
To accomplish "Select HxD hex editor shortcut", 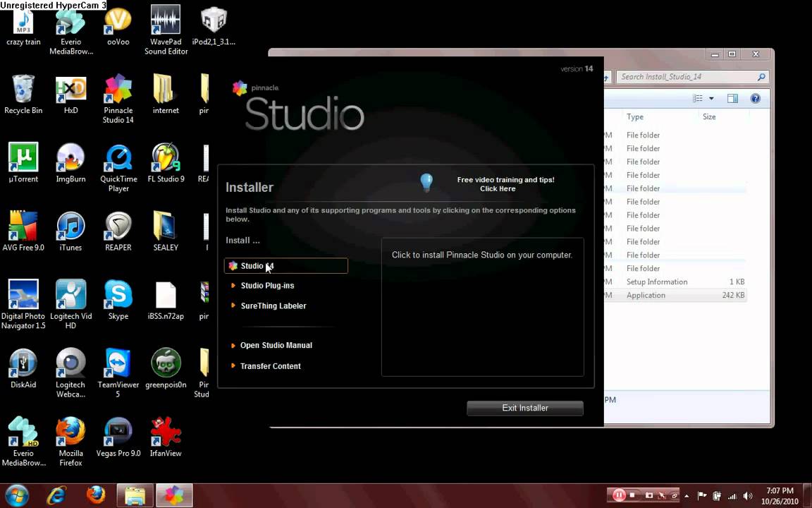I will coord(71,95).
